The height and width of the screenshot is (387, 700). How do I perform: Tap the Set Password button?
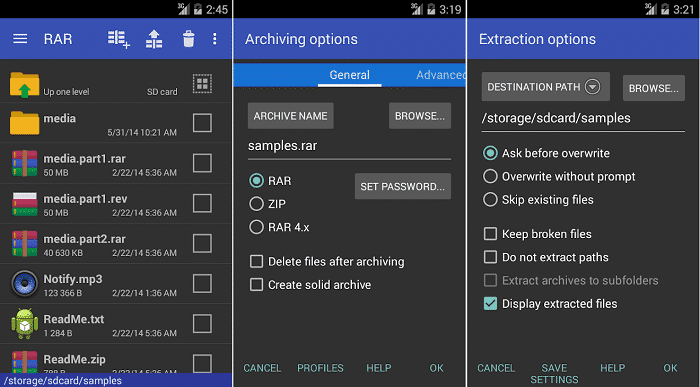click(403, 186)
